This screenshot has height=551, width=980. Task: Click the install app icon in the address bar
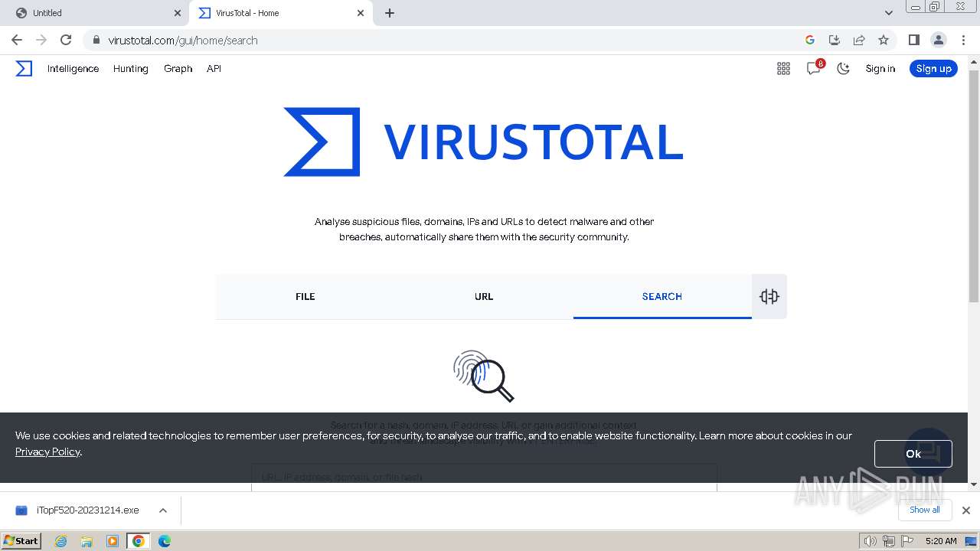pyautogui.click(x=835, y=40)
